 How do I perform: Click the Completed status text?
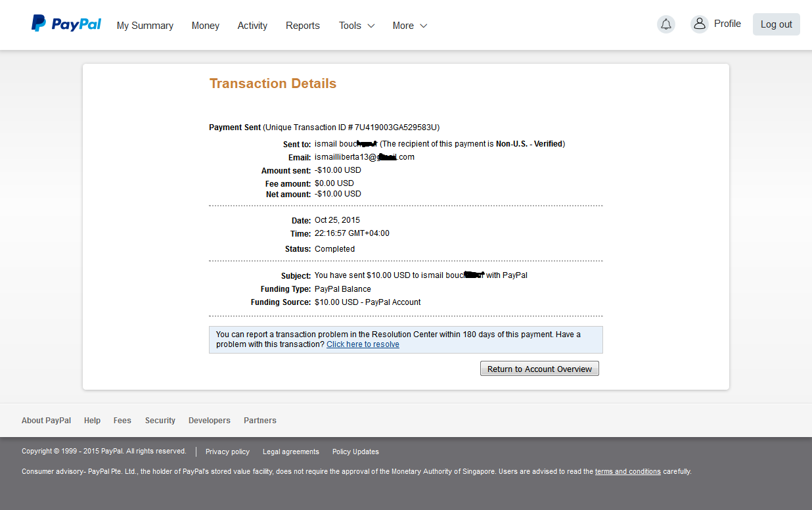tap(334, 249)
